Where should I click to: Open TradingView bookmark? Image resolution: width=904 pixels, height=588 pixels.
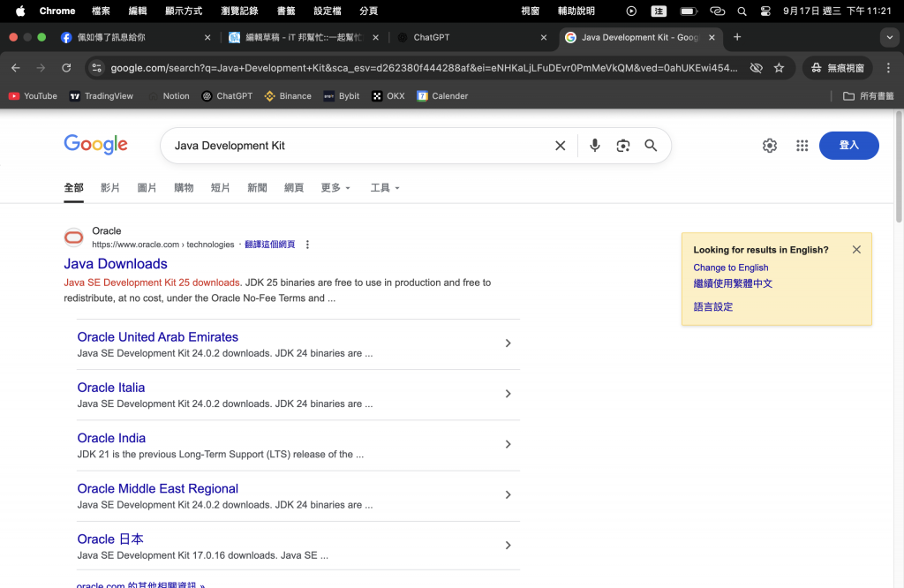(x=101, y=96)
